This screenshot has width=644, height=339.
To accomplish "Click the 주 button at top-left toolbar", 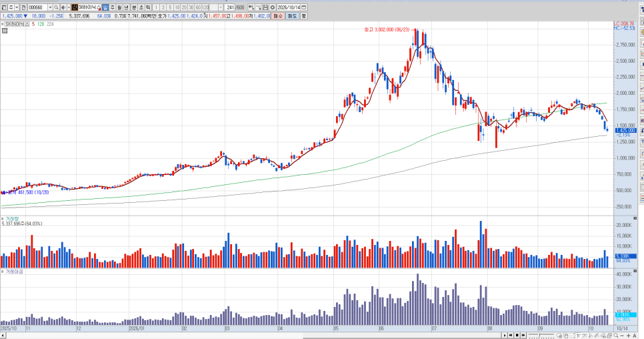I will click(x=11, y=7).
